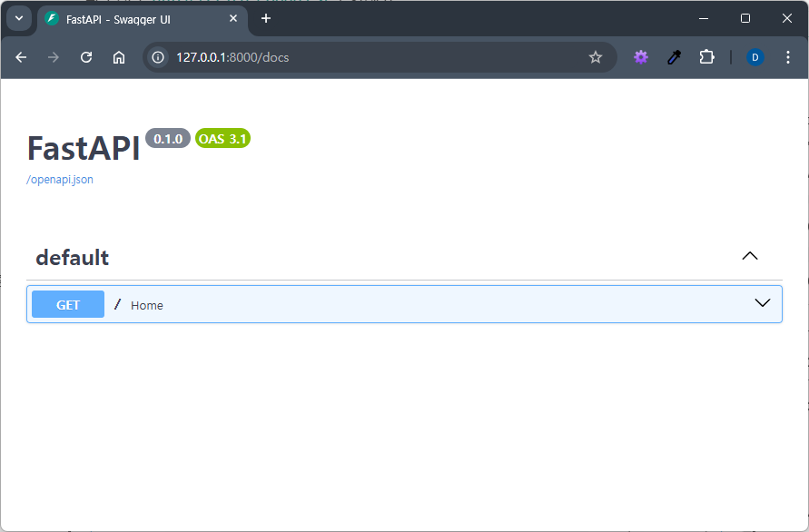
Task: Open the browser home page icon
Action: pos(119,57)
